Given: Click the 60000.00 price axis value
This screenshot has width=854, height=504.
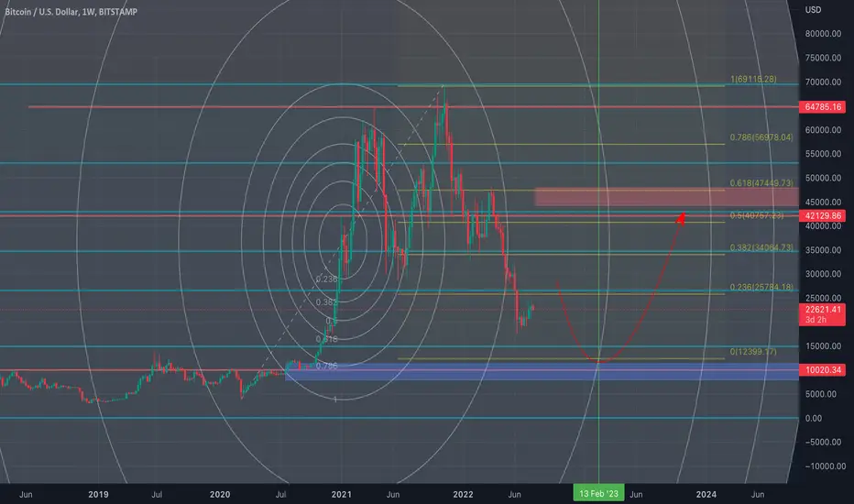Looking at the screenshot, I should pyautogui.click(x=823, y=130).
